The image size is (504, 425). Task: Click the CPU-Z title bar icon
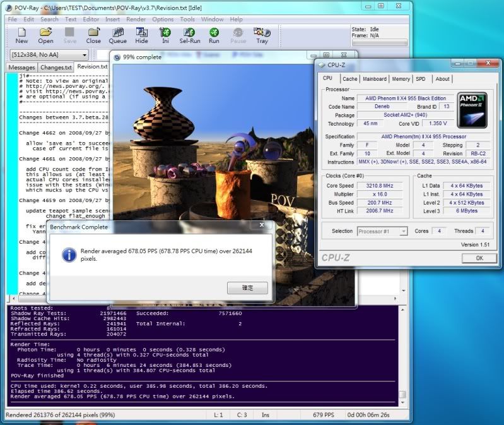(x=322, y=65)
